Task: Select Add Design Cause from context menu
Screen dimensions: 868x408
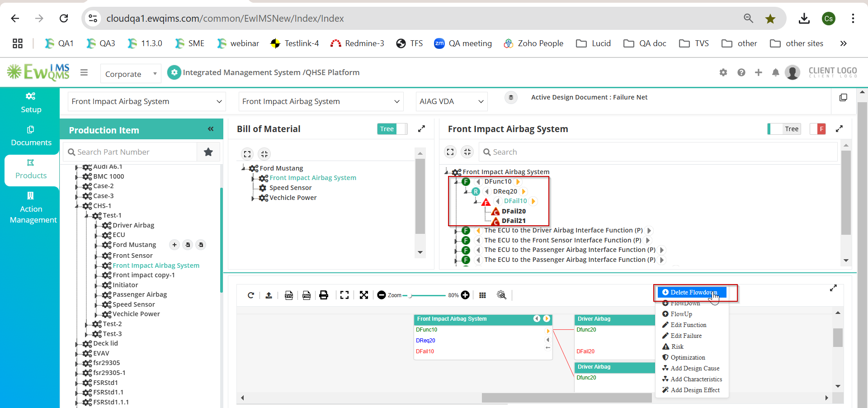Action: (x=694, y=368)
